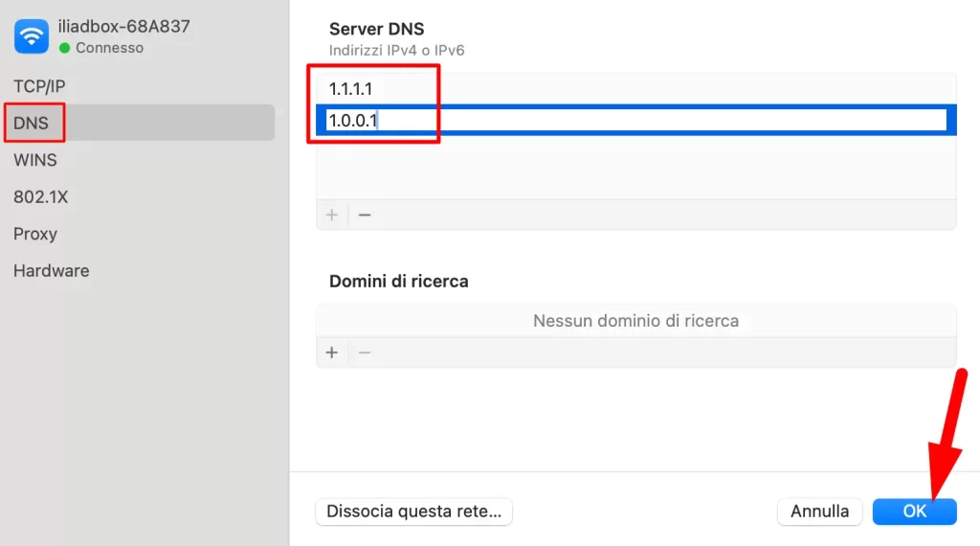The image size is (980, 546).
Task: Add a DNS server with plus button
Action: [332, 216]
